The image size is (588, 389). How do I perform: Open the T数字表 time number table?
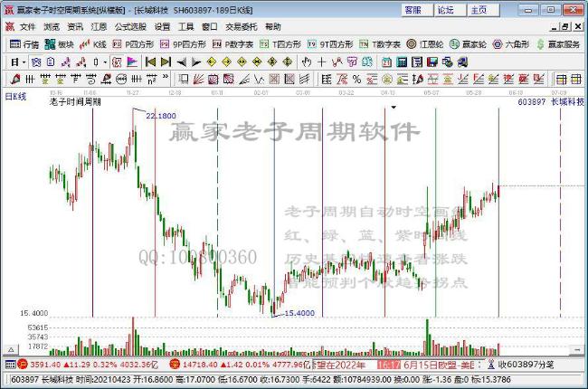(380, 44)
